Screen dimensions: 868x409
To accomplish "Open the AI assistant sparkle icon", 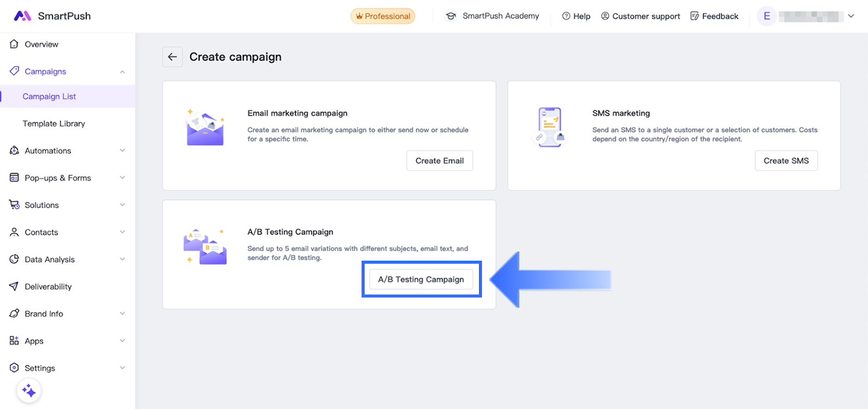I will pos(29,391).
